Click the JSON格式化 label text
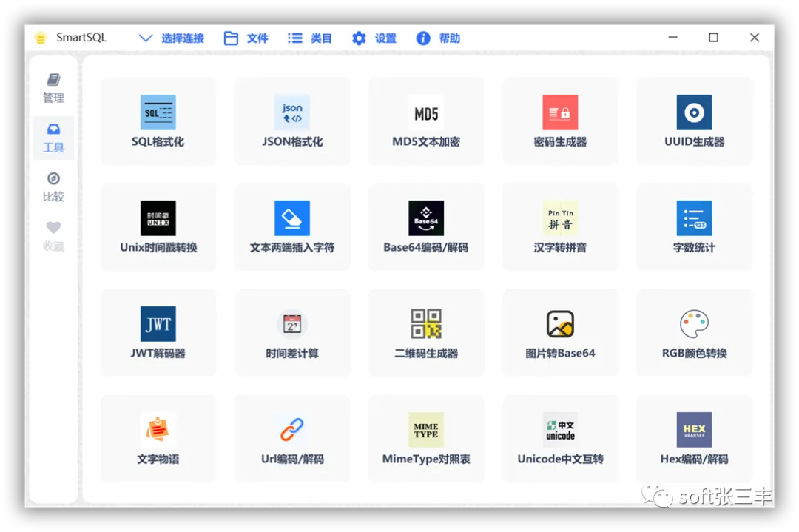 (292, 141)
